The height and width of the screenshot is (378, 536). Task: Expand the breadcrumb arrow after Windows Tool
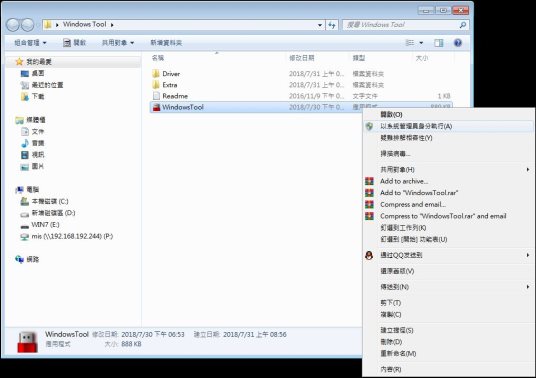[112, 25]
